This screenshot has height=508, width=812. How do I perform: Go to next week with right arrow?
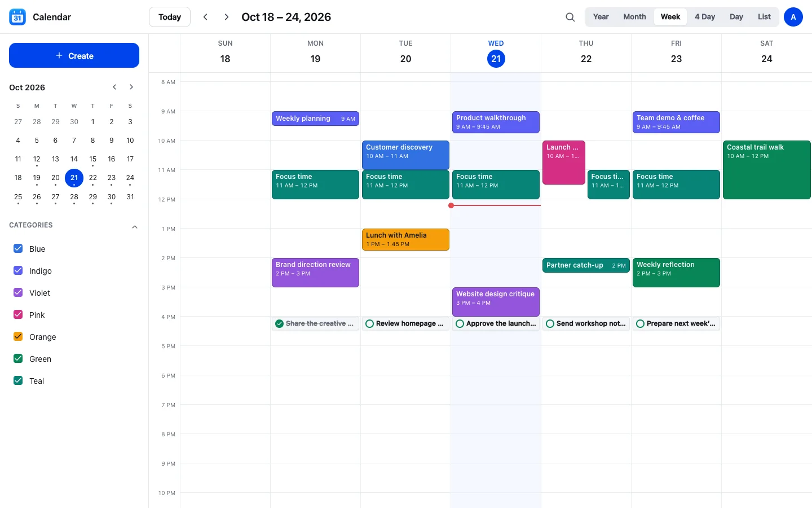(226, 17)
